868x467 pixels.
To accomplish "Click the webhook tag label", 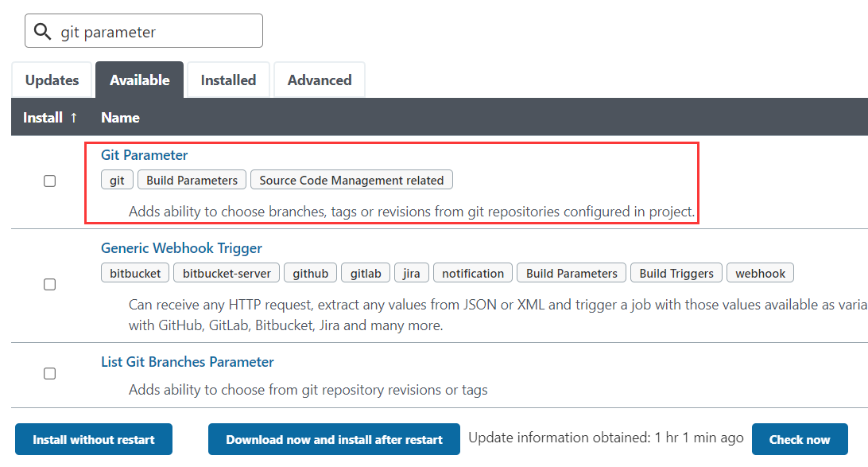I will point(760,272).
